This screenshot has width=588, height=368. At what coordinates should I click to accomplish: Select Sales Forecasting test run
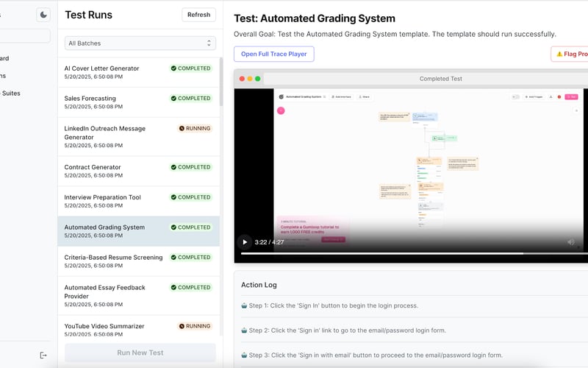point(139,102)
